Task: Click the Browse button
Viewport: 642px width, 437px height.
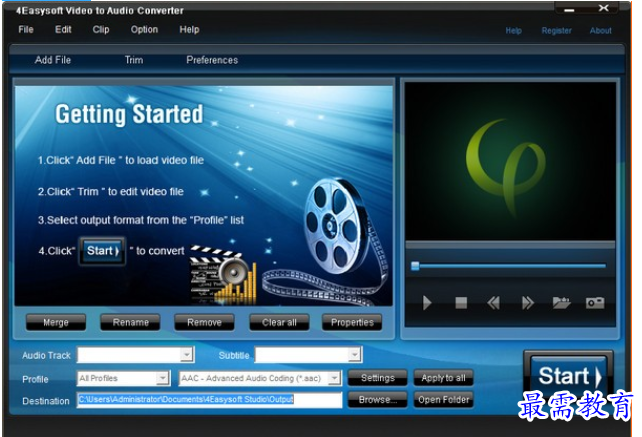Action: pos(378,399)
